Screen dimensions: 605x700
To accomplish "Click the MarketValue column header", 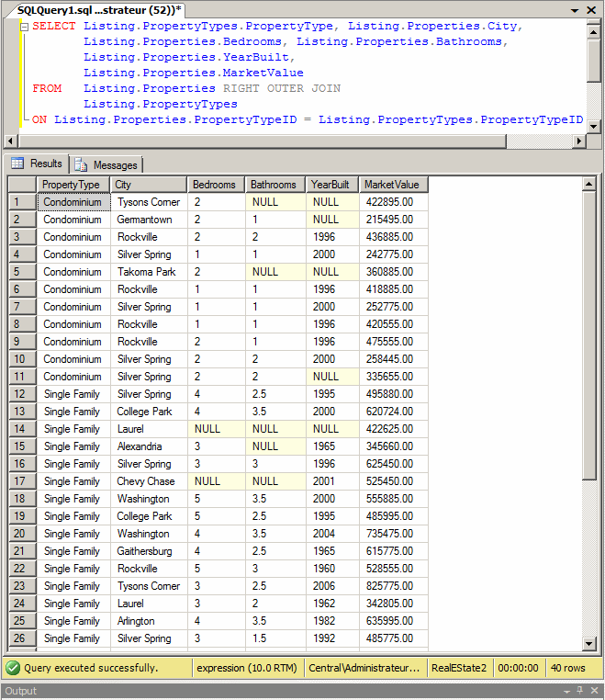I will pyautogui.click(x=394, y=185).
